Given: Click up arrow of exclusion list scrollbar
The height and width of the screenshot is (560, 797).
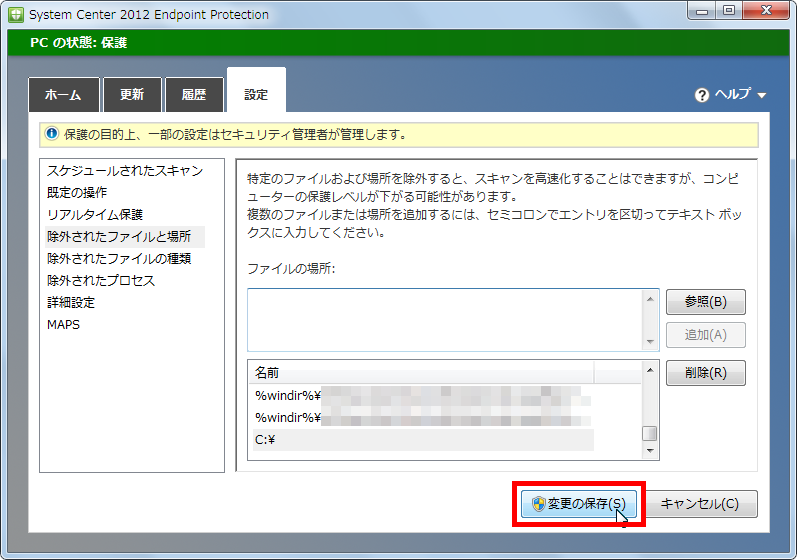Looking at the screenshot, I should tap(650, 370).
